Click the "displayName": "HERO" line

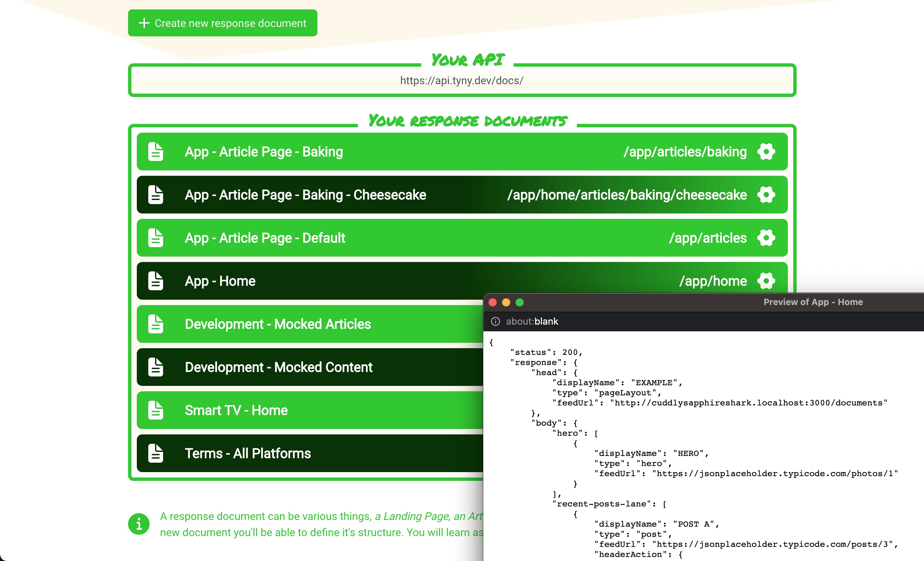pyautogui.click(x=651, y=454)
